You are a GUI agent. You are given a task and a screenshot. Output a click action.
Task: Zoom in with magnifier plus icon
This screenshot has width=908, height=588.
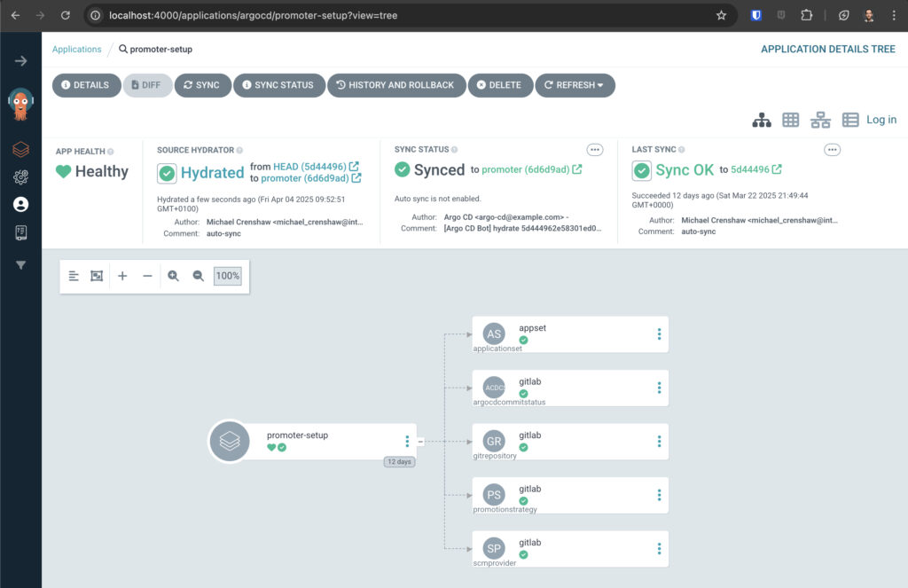tap(173, 276)
